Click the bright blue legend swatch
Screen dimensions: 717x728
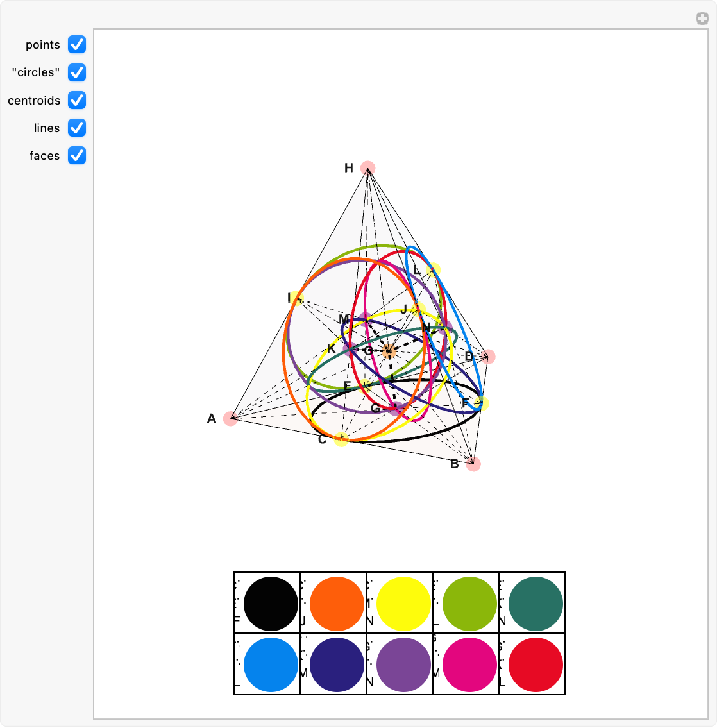coord(271,665)
